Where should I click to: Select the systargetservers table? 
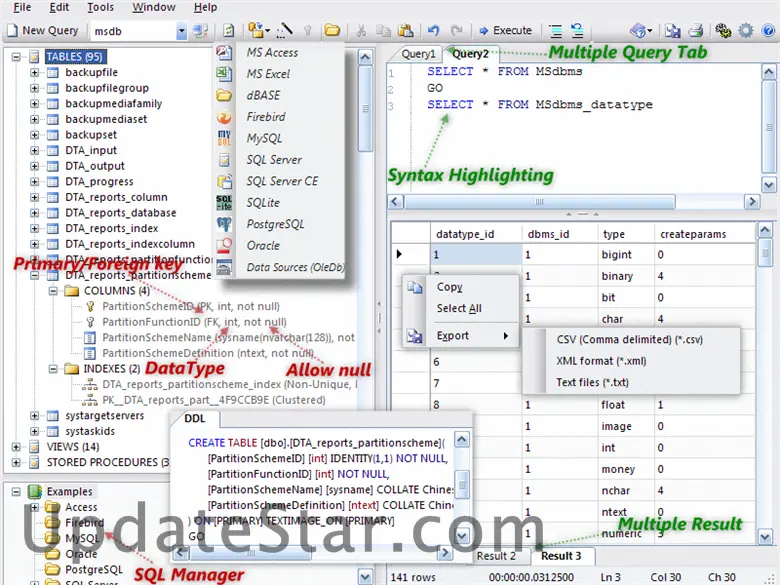pyautogui.click(x=104, y=415)
